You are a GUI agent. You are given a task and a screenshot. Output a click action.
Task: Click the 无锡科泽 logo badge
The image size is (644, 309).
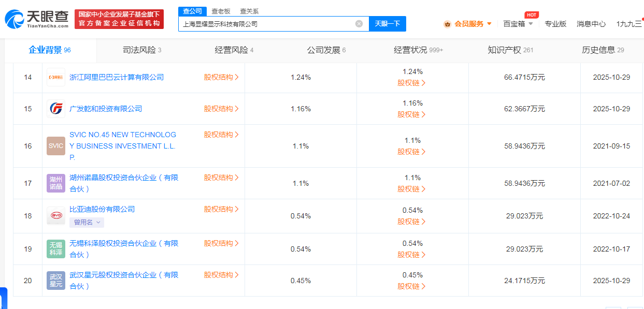[x=56, y=249]
